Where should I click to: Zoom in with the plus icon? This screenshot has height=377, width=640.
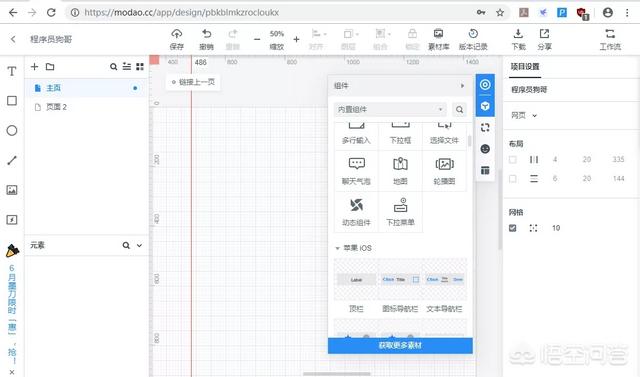coord(296,39)
